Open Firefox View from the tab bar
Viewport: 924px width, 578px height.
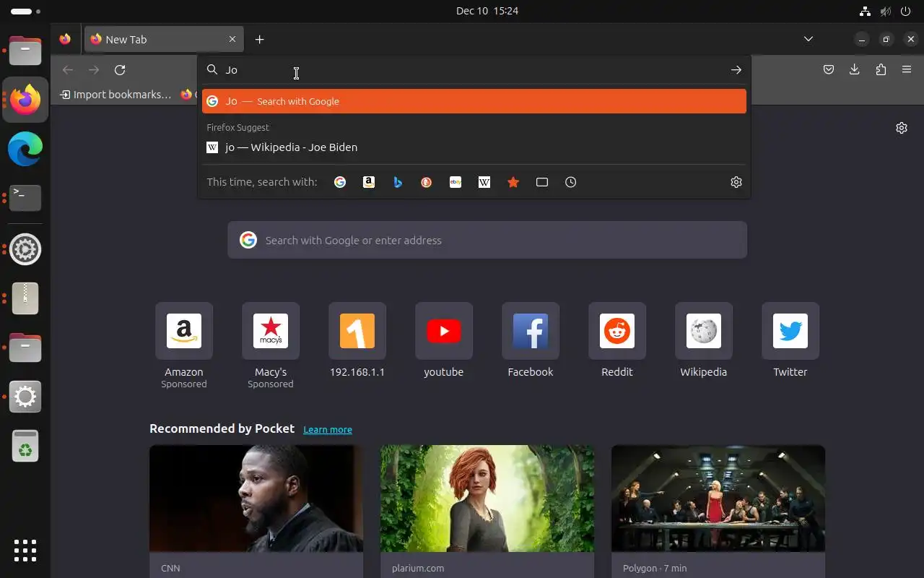point(65,40)
